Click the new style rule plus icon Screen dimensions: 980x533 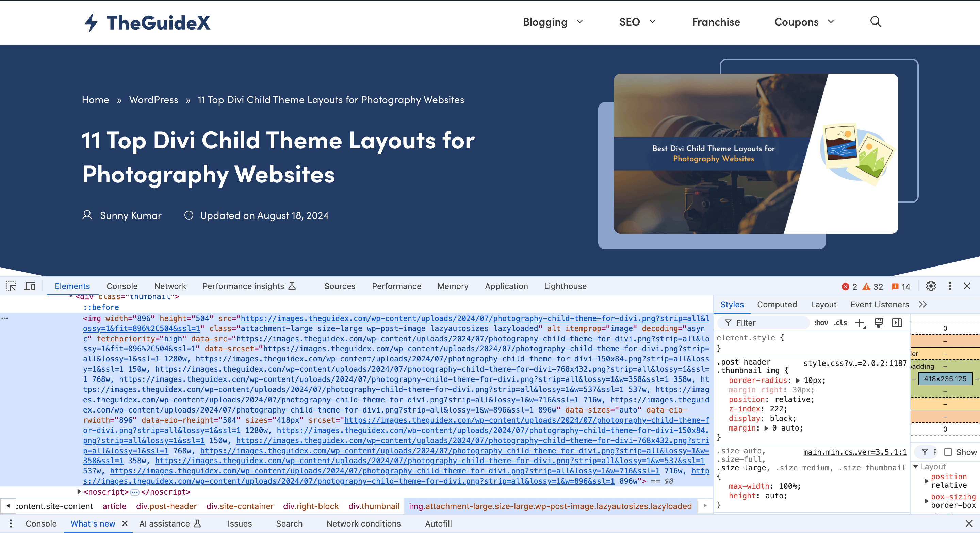[x=860, y=323]
